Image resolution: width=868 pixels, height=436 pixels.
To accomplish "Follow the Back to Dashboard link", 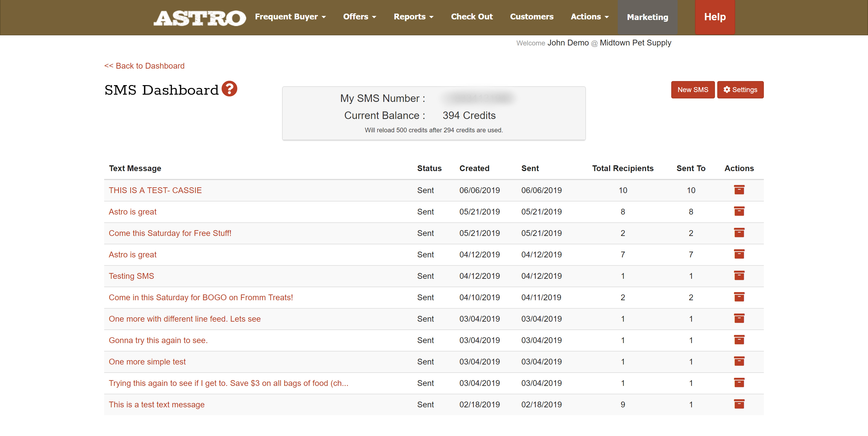I will [144, 66].
